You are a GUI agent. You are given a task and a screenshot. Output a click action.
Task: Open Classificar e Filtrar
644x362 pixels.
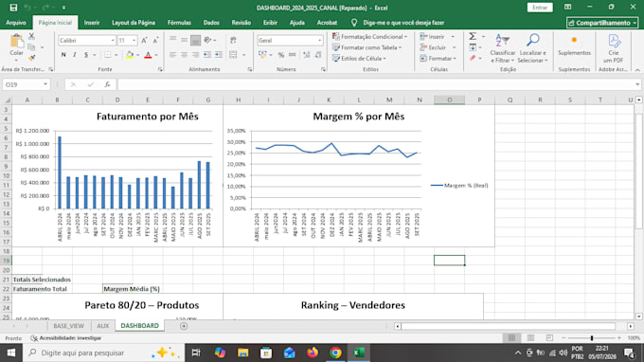point(502,48)
